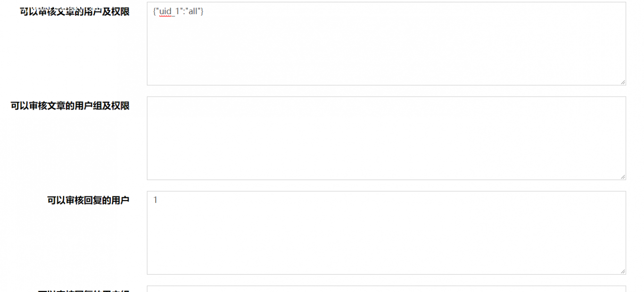Click the misspelled word uid in JSON
The image size is (644, 292).
[x=165, y=11]
